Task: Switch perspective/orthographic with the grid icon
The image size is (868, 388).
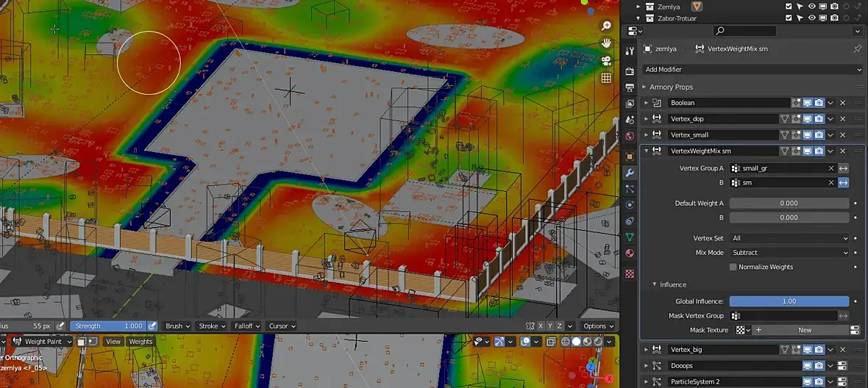Action: coord(606,79)
